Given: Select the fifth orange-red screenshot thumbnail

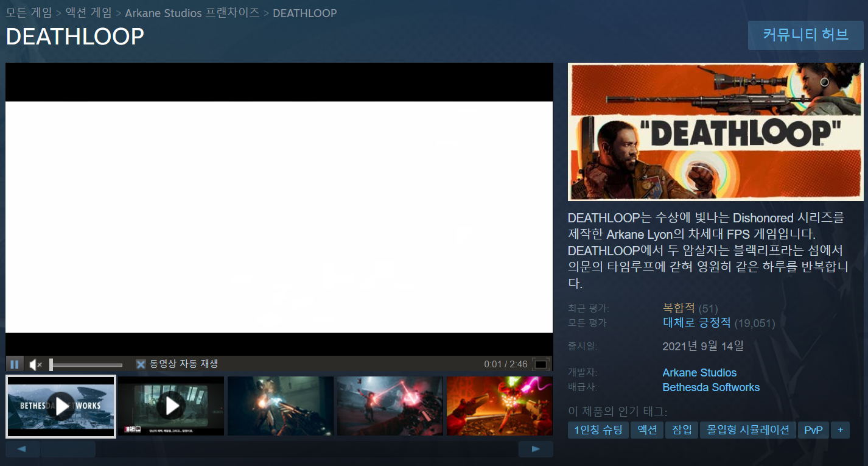Looking at the screenshot, I should coord(500,406).
